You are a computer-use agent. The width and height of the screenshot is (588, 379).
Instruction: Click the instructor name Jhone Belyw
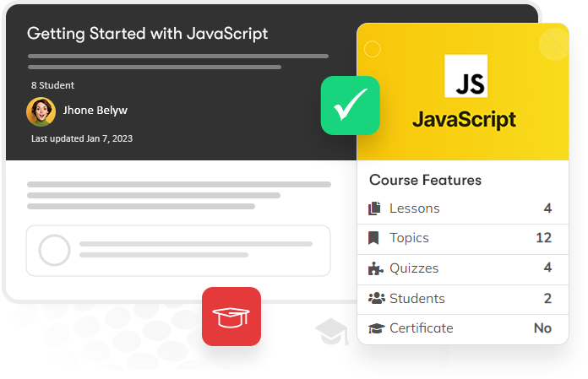click(95, 111)
